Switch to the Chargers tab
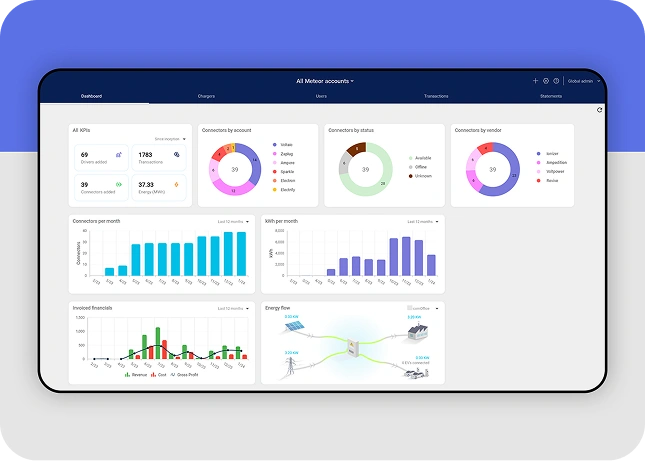This screenshot has height=461, width=645. click(x=206, y=96)
